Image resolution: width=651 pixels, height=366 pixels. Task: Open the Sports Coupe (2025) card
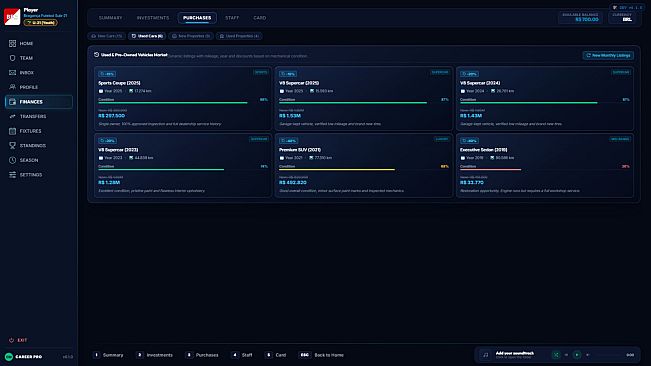coord(183,98)
